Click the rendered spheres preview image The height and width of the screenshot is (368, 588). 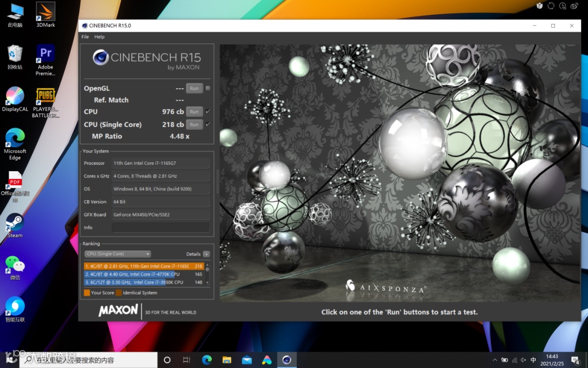coord(400,173)
